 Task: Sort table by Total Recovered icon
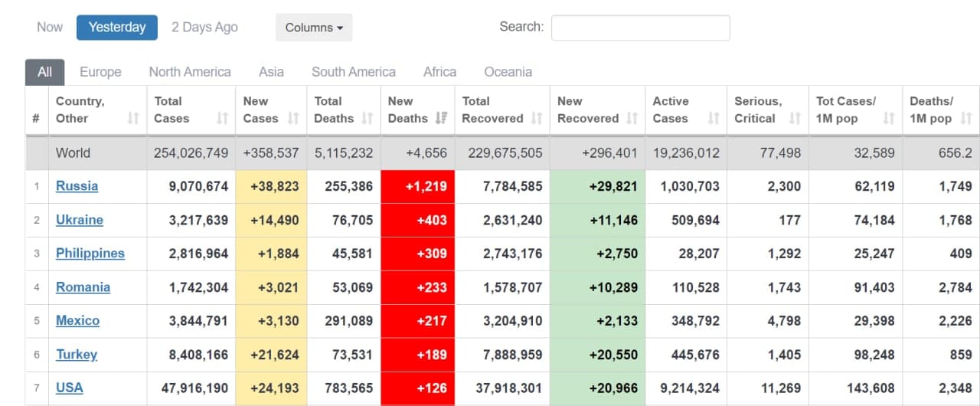[537, 119]
